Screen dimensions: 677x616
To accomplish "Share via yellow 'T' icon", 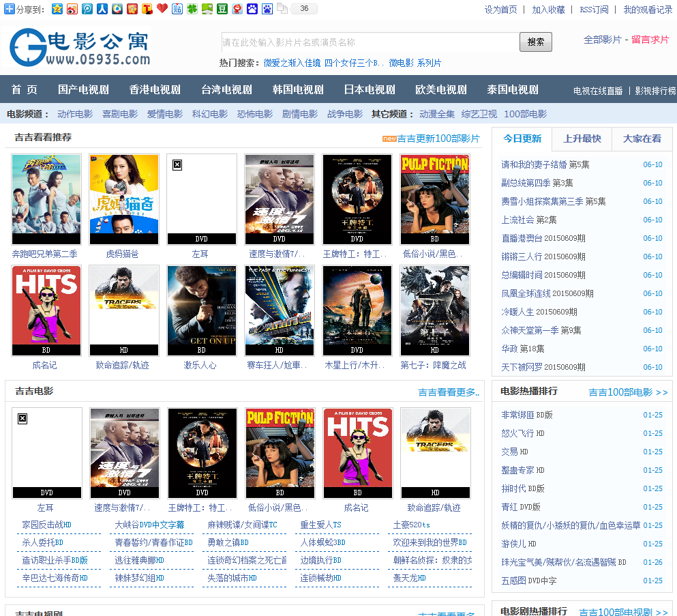I will 147,9.
